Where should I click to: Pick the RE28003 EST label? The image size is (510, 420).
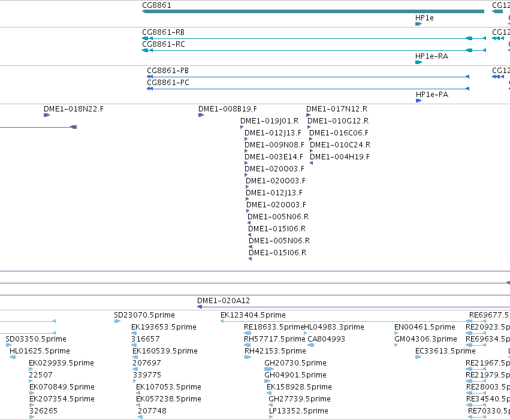(x=488, y=387)
